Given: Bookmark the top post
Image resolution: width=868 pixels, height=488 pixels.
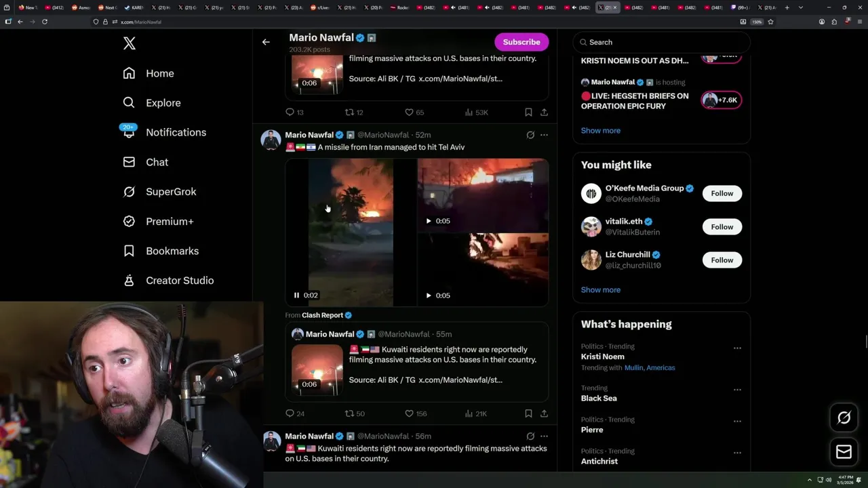Looking at the screenshot, I should click(528, 113).
